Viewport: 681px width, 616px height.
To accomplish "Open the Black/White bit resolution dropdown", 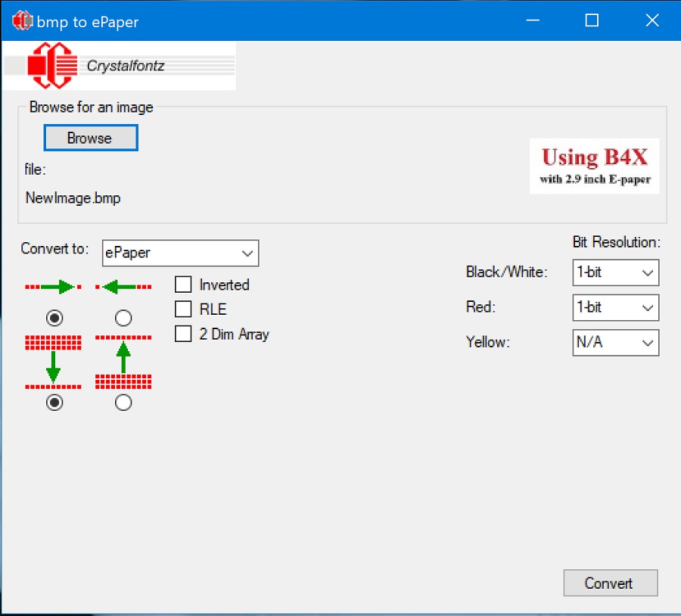I will pos(615,272).
